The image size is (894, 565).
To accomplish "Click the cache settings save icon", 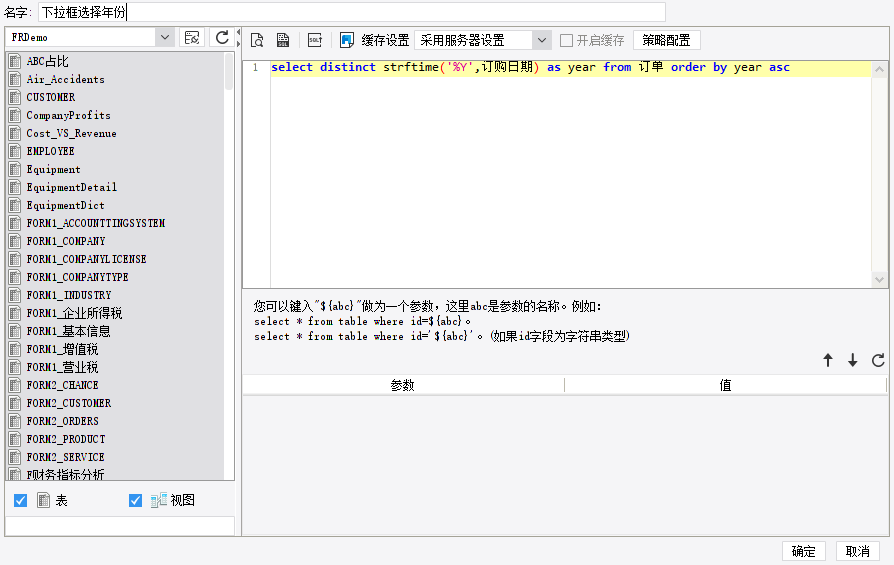I will point(347,40).
